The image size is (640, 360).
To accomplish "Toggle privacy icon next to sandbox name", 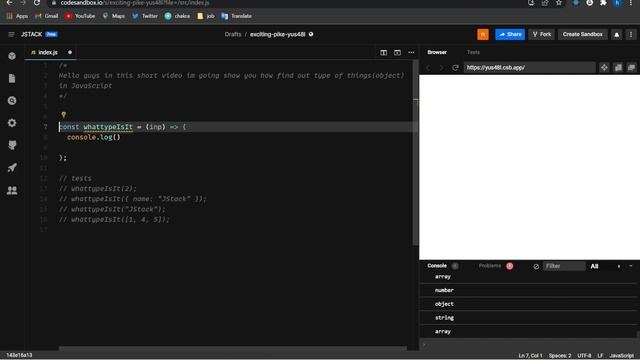I will [311, 34].
